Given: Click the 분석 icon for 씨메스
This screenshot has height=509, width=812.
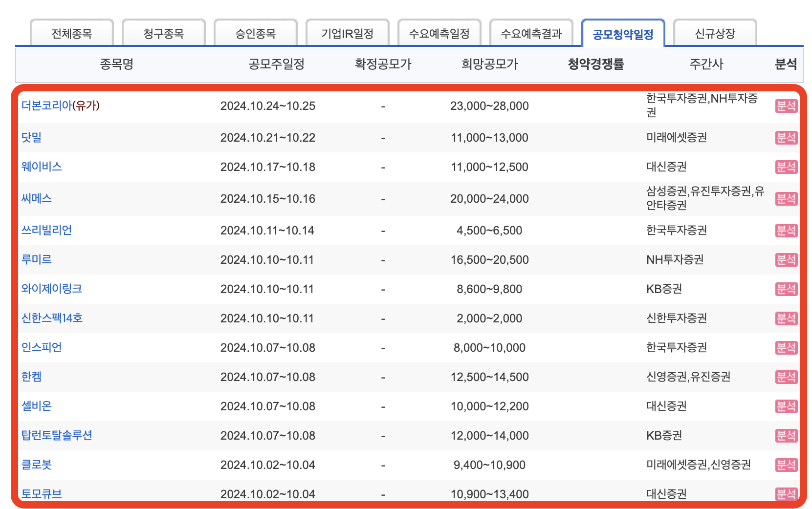Looking at the screenshot, I should [x=786, y=199].
